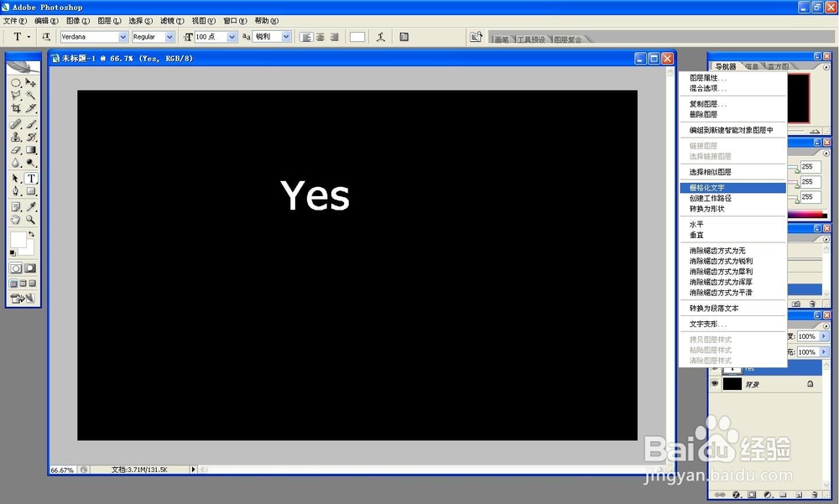This screenshot has width=839, height=504.
Task: Switch to Standard Screen Mode
Action: click(x=14, y=283)
